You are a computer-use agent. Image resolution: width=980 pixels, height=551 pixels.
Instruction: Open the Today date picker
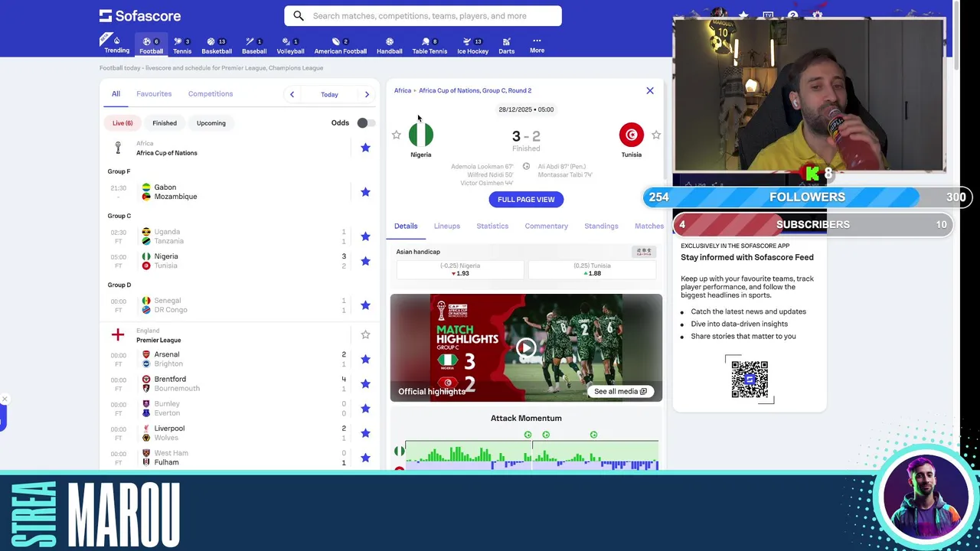[329, 94]
